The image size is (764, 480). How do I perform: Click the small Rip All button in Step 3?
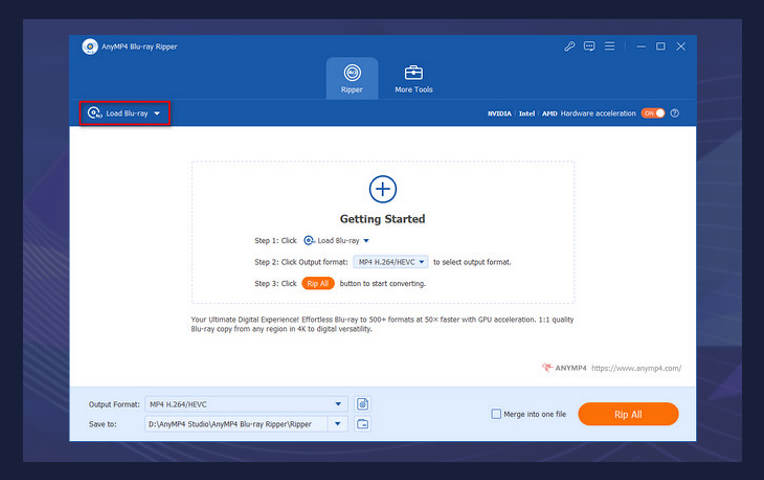pyautogui.click(x=317, y=283)
